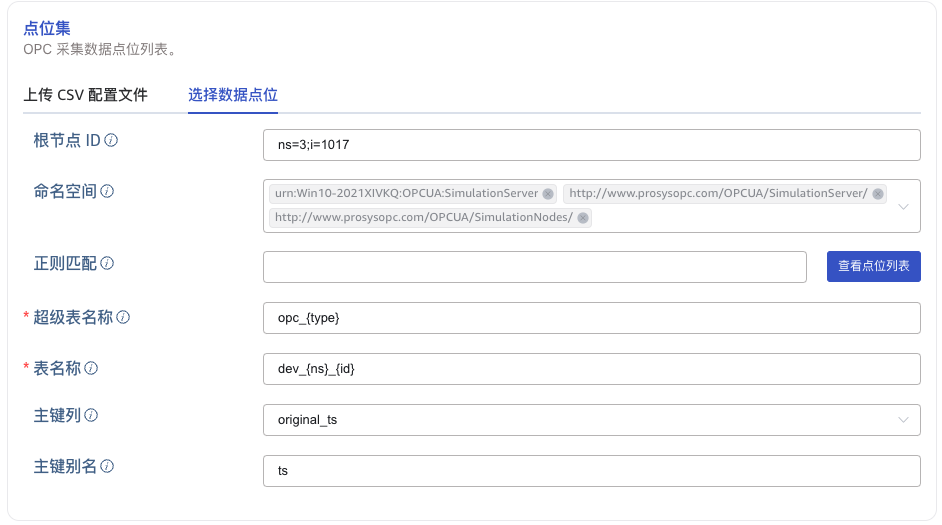Click help icon next to 主键别名
The image size is (942, 525).
(x=107, y=467)
